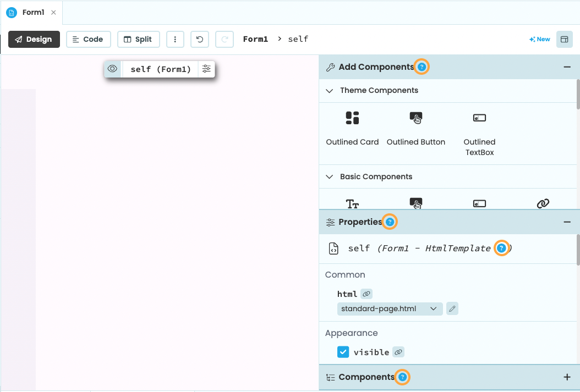Click the help icon next to Properties header
The image size is (580, 392).
click(390, 222)
